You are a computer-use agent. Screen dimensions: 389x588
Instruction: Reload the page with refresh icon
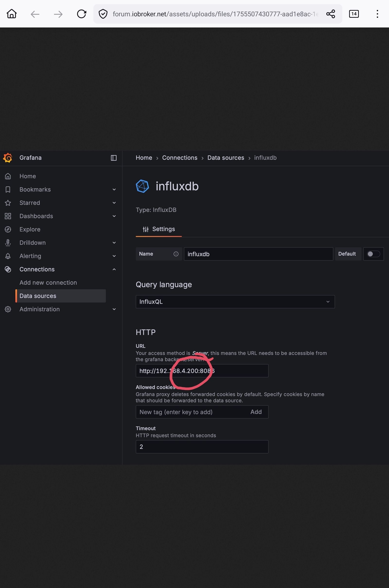[x=81, y=14]
